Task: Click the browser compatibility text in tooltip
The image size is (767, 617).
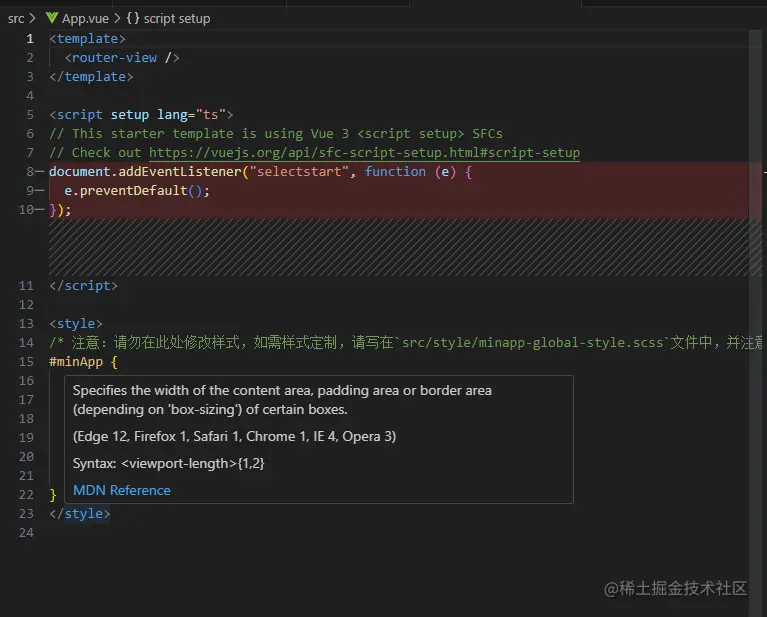Action: [x=234, y=436]
